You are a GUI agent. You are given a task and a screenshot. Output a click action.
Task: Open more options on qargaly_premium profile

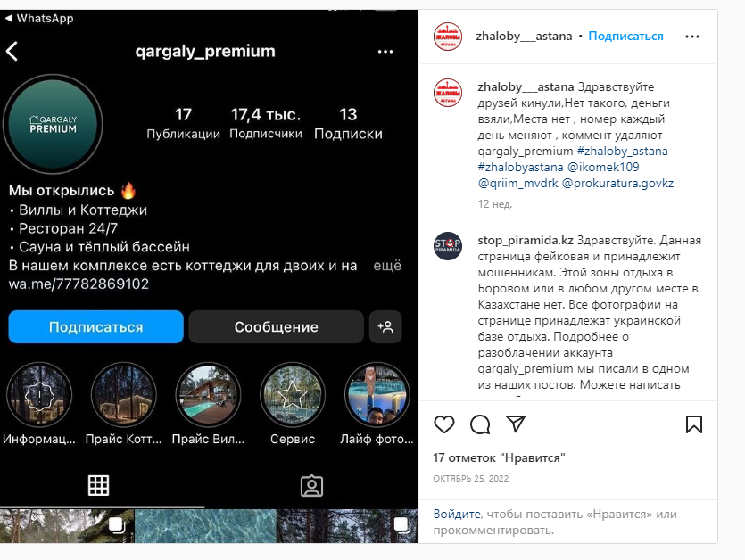point(385,52)
